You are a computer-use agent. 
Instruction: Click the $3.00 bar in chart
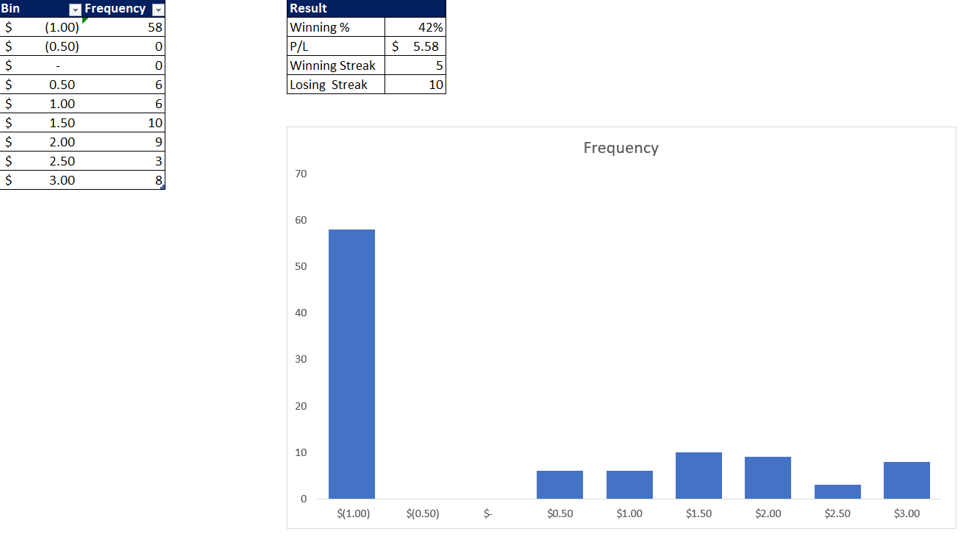(x=906, y=480)
